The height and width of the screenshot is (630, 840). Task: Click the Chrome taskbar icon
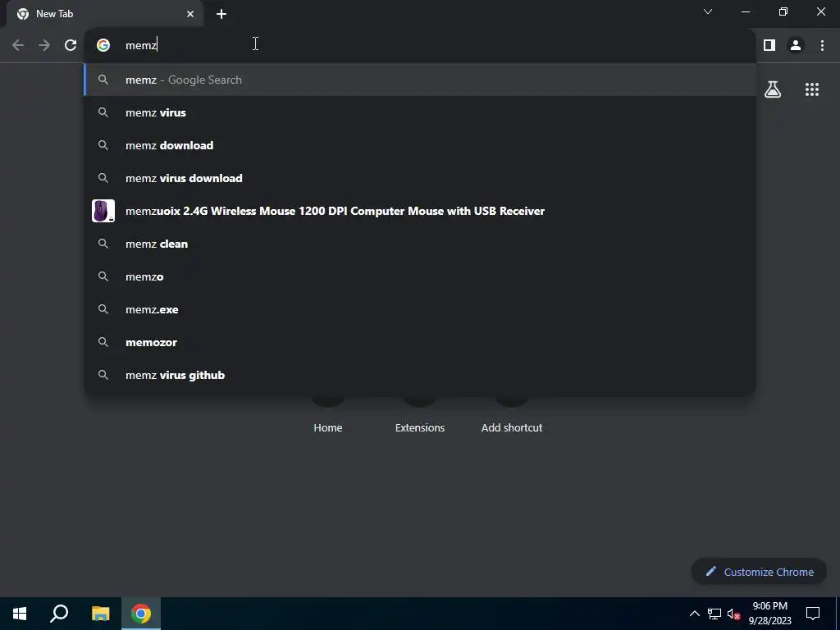[141, 614]
